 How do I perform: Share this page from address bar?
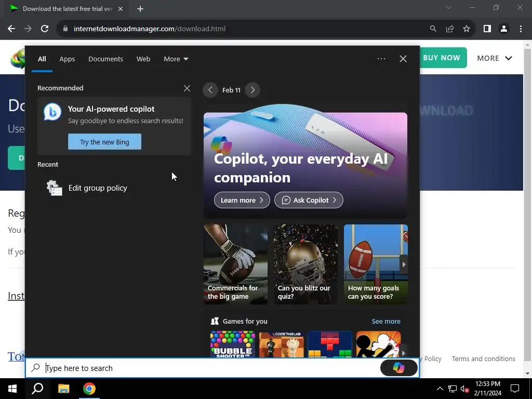click(x=450, y=29)
